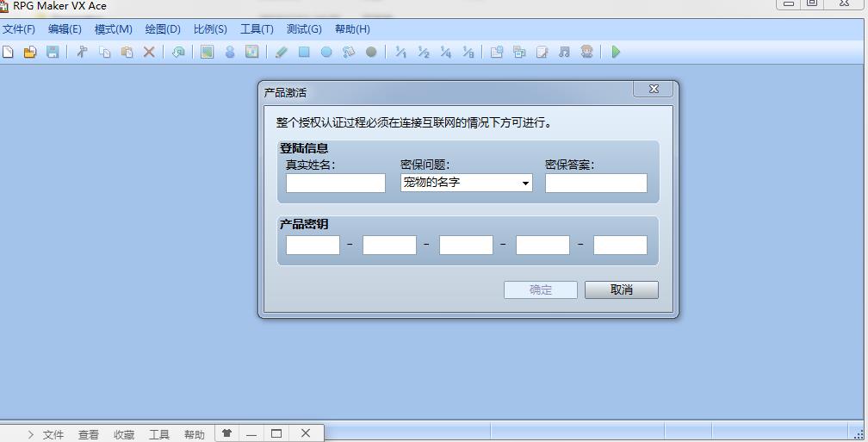
Task: Switch to Map editing mode icon
Action: (x=207, y=52)
